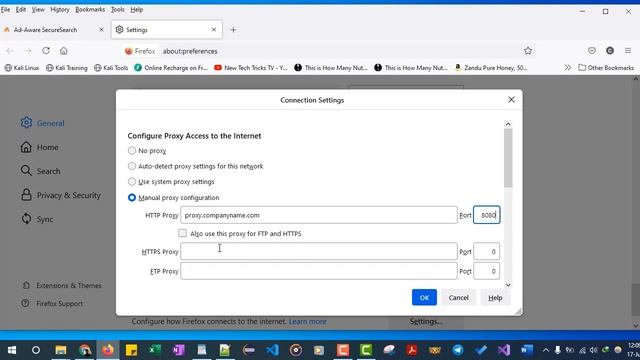Open the Pocket save icon

[592, 51]
